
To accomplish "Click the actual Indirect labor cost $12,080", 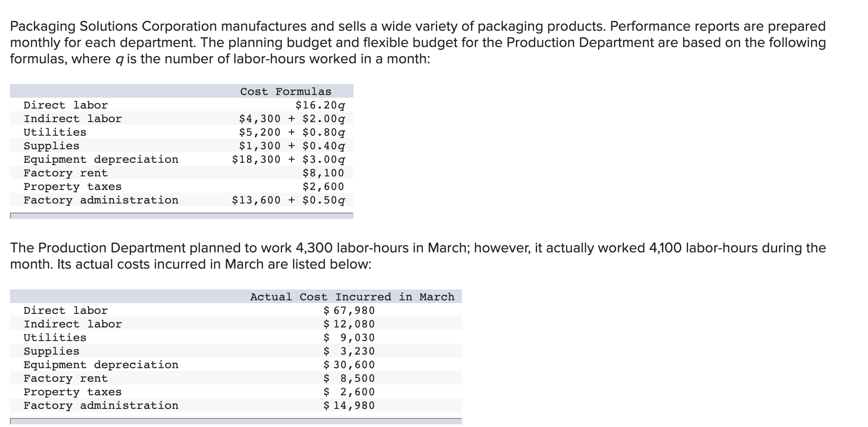I will [x=349, y=324].
